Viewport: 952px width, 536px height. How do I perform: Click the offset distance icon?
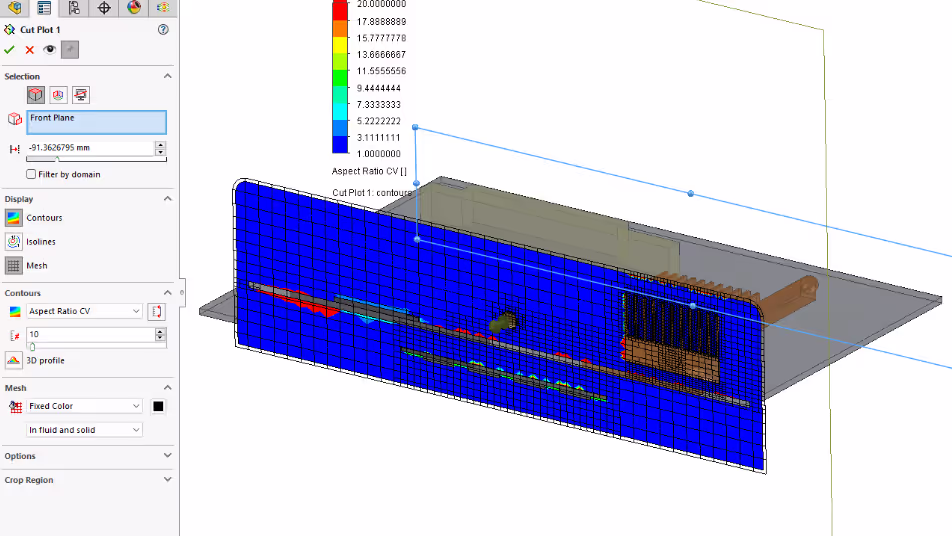click(x=15, y=149)
